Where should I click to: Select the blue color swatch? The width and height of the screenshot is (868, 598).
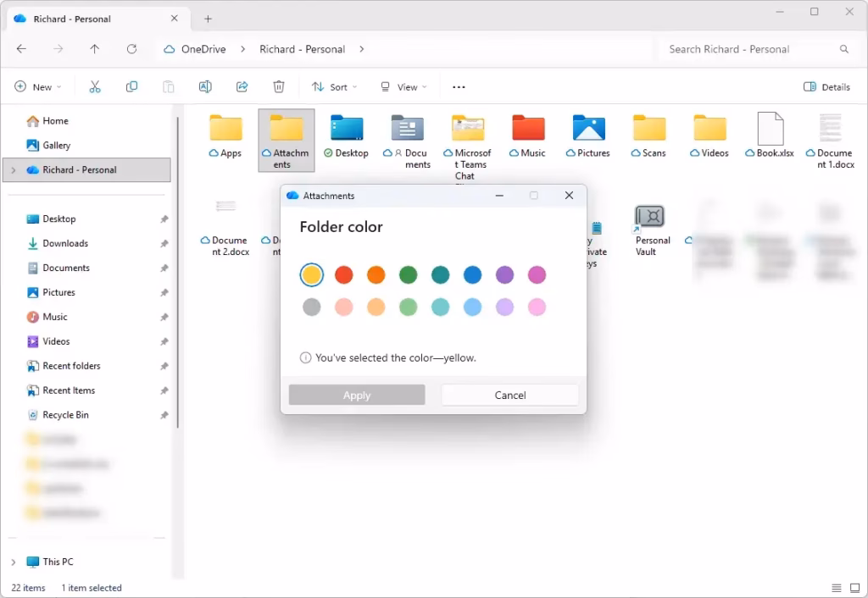coord(473,274)
